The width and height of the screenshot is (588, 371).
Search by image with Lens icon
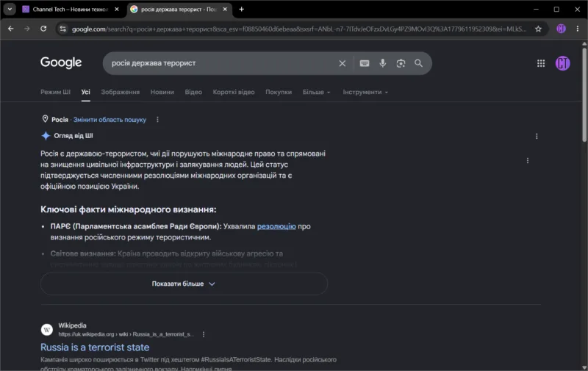[401, 63]
